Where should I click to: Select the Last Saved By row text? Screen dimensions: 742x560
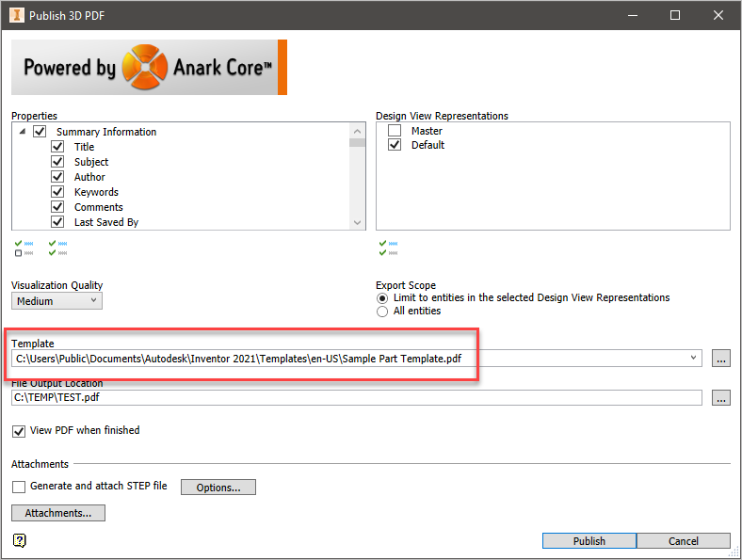click(106, 222)
